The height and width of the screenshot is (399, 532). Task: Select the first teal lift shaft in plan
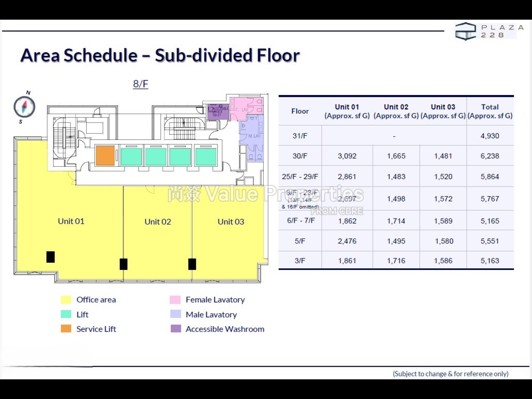(132, 157)
